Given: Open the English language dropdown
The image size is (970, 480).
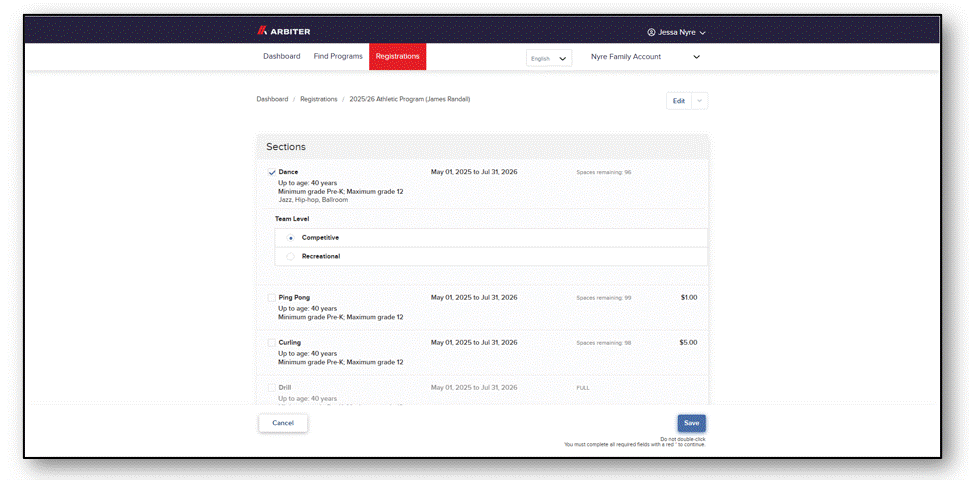Looking at the screenshot, I should click(549, 58).
